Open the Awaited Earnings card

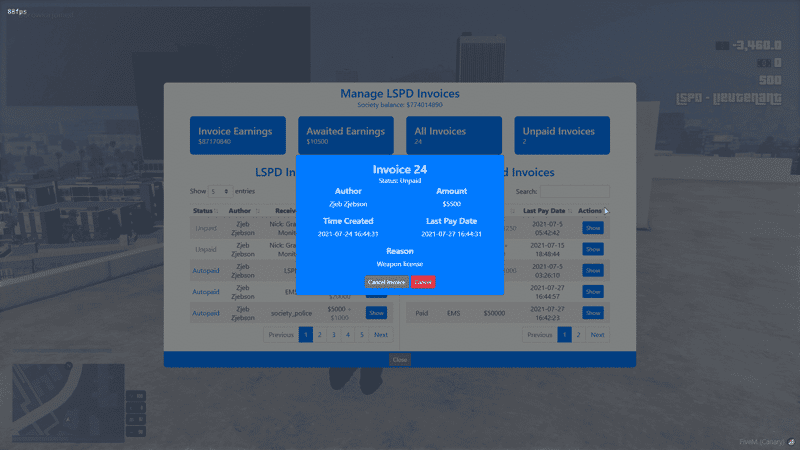346,135
